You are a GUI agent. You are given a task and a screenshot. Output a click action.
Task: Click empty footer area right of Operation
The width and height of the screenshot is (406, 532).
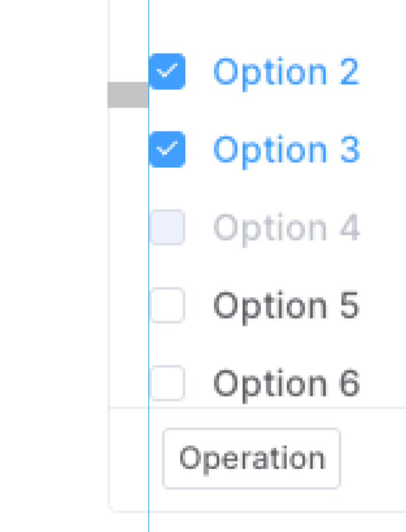374,458
